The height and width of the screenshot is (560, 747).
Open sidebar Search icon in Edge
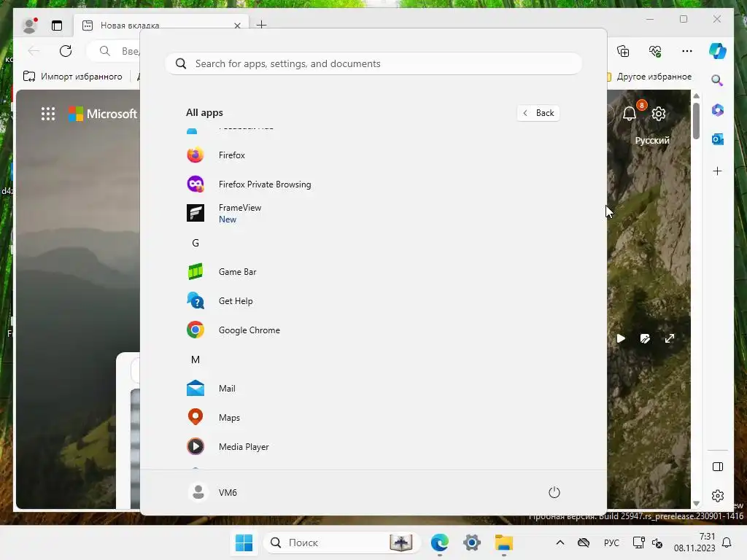click(x=717, y=80)
